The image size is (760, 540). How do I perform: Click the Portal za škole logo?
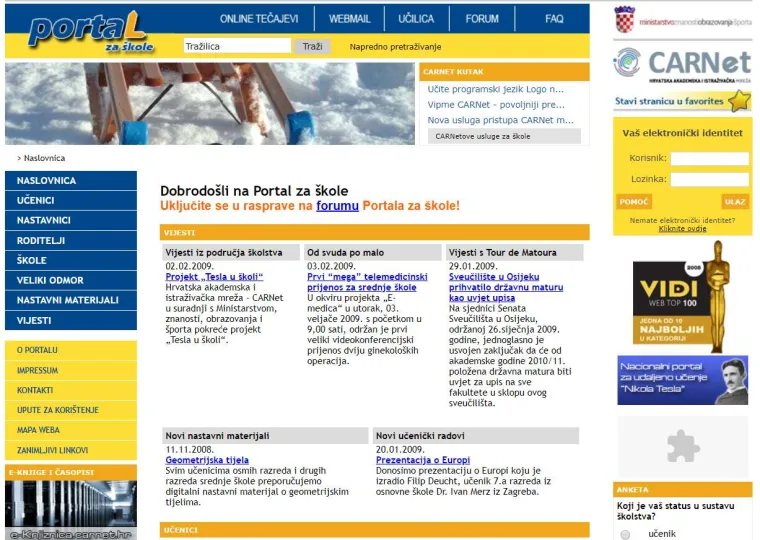pos(91,32)
